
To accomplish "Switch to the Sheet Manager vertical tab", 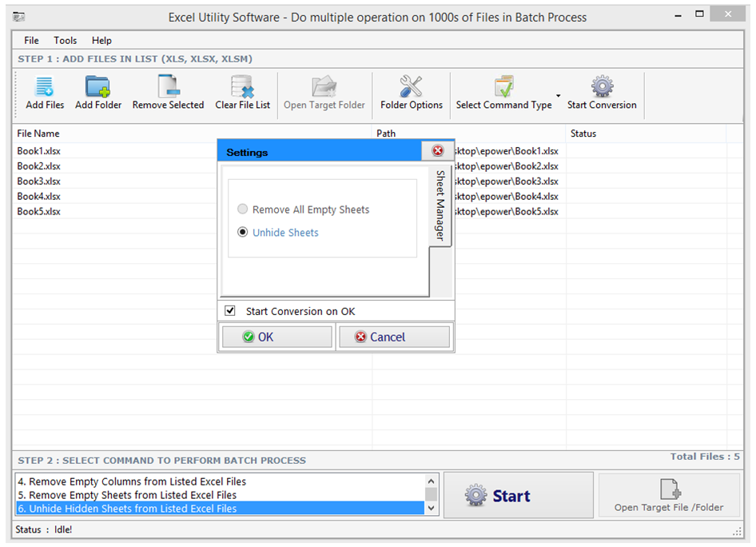I will (x=440, y=206).
